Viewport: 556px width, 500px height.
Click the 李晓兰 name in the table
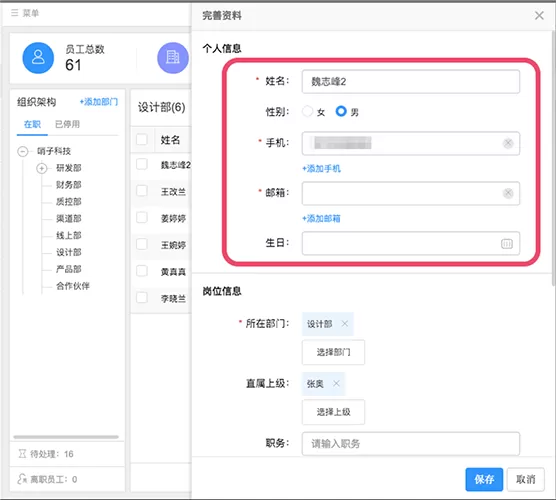tap(173, 299)
